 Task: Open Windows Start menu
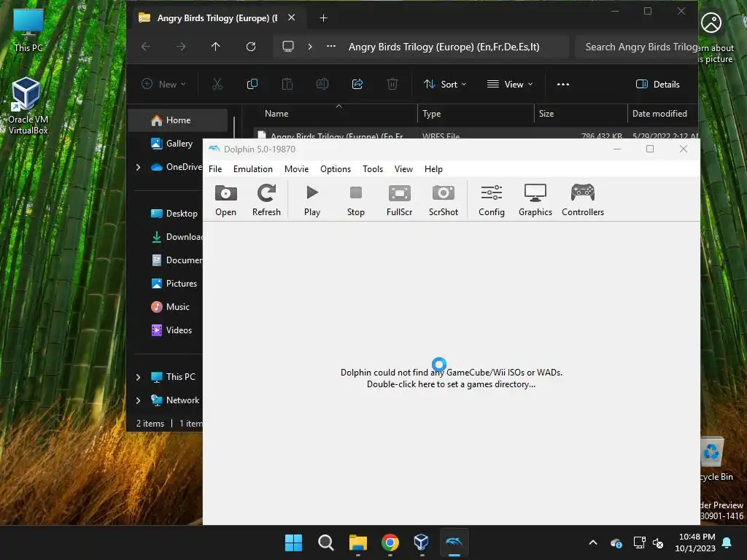(x=293, y=542)
